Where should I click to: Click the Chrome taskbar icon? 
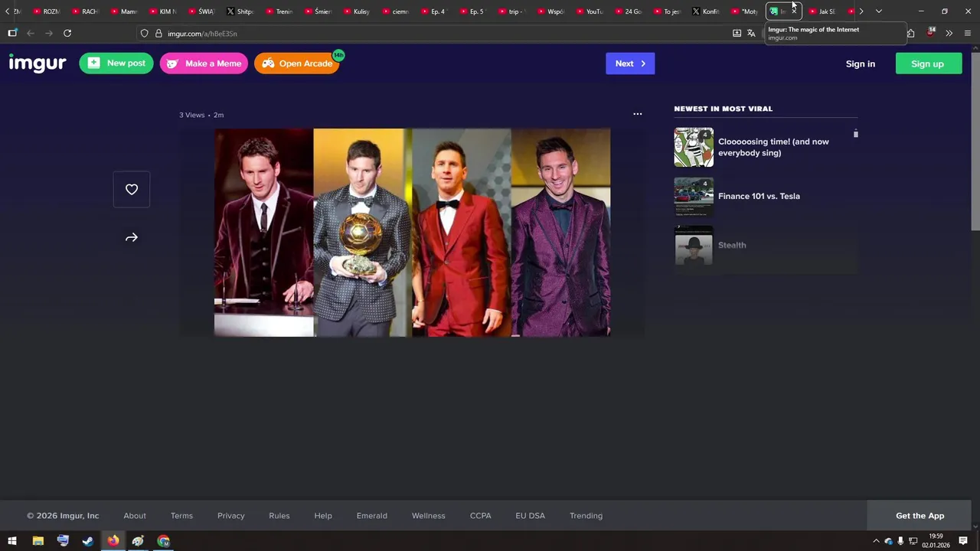163,541
